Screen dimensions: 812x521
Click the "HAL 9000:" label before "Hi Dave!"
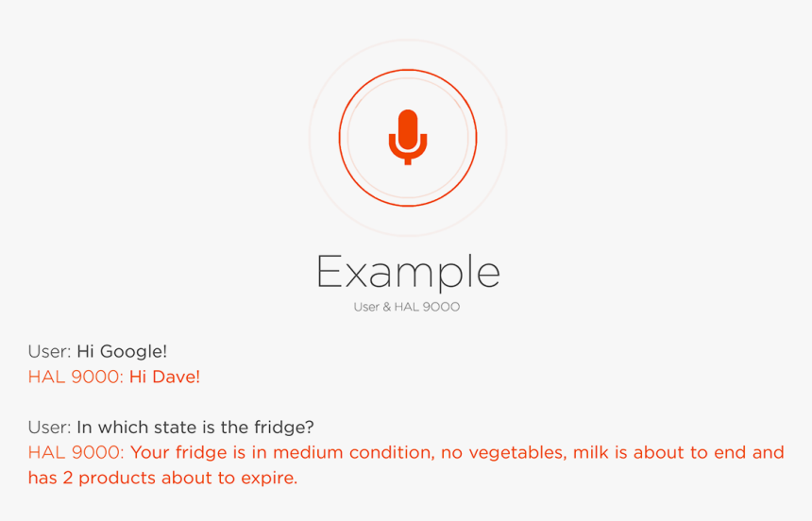coord(76,377)
